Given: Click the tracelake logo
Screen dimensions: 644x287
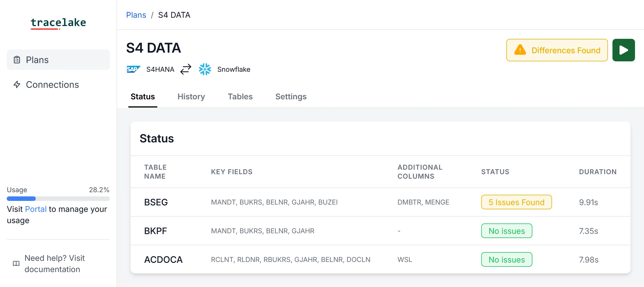Looking at the screenshot, I should (58, 23).
